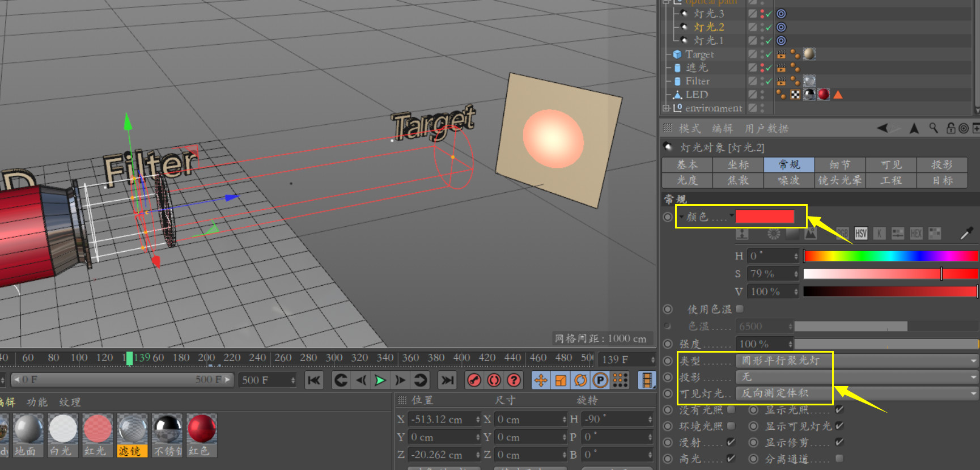Toggle rotation keyframe recording icon
Image resolution: width=980 pixels, height=470 pixels.
pyautogui.click(x=580, y=380)
